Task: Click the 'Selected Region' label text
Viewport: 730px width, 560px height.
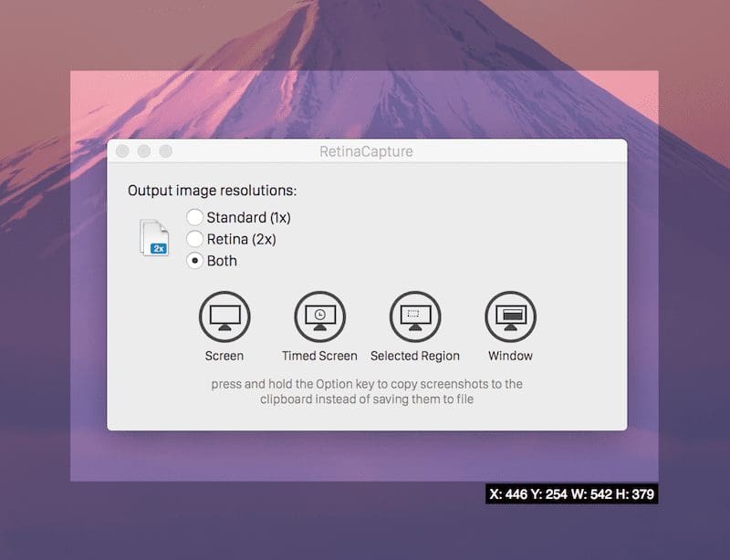Action: 415,356
